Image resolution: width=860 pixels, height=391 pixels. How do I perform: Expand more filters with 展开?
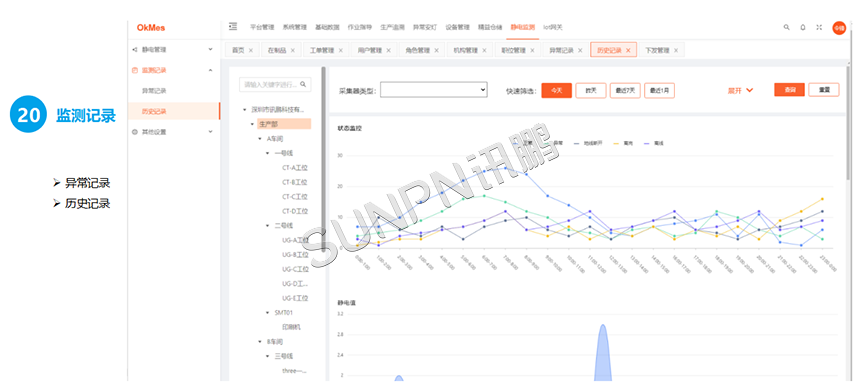(x=740, y=90)
